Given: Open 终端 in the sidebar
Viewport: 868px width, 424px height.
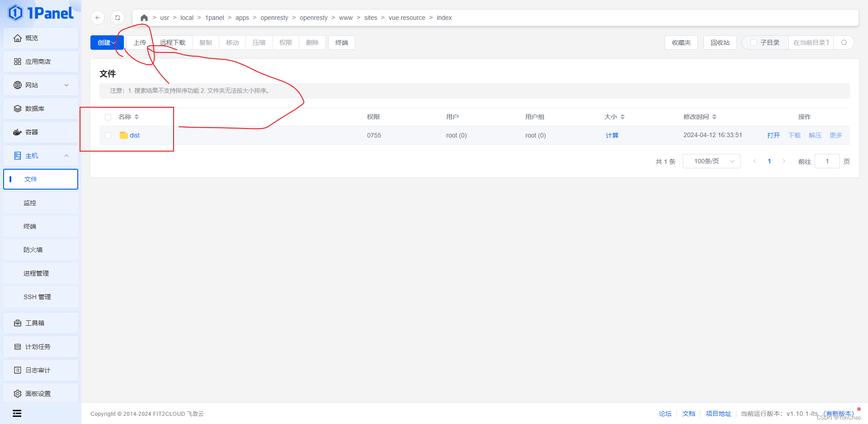Looking at the screenshot, I should [x=41, y=226].
